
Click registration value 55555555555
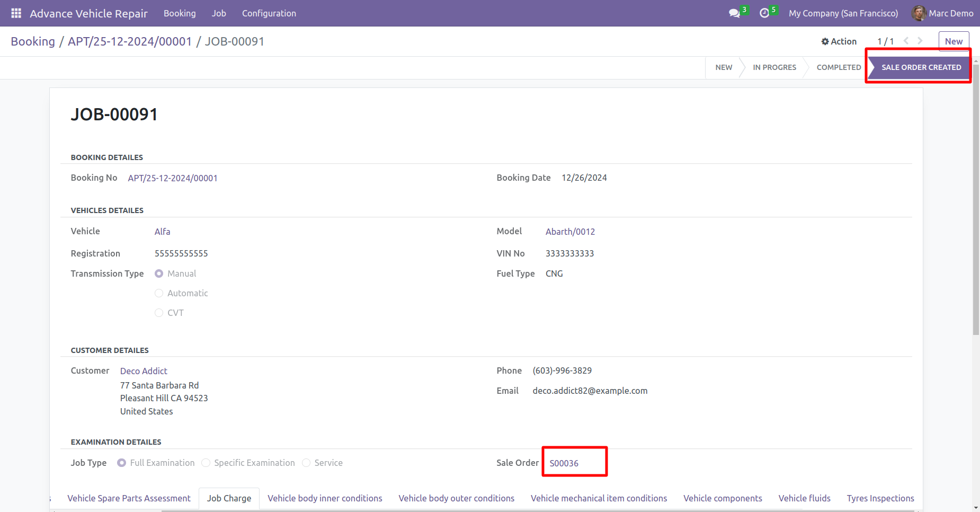[181, 253]
